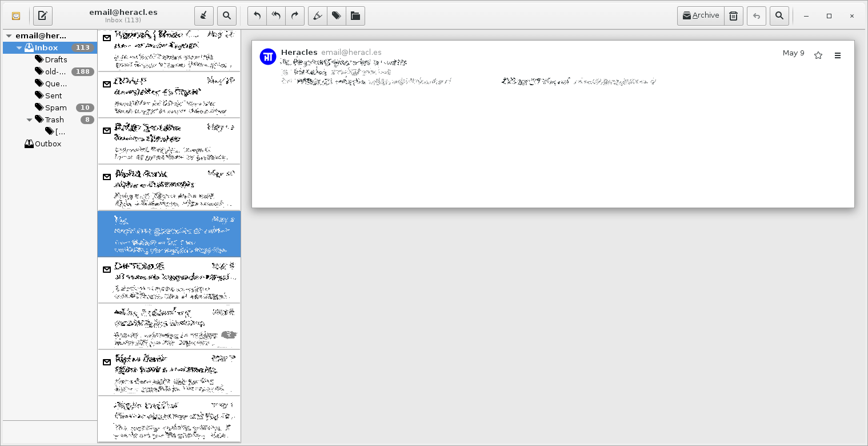Toggle the conversation list search magnifier
868x446 pixels.
[x=227, y=16]
